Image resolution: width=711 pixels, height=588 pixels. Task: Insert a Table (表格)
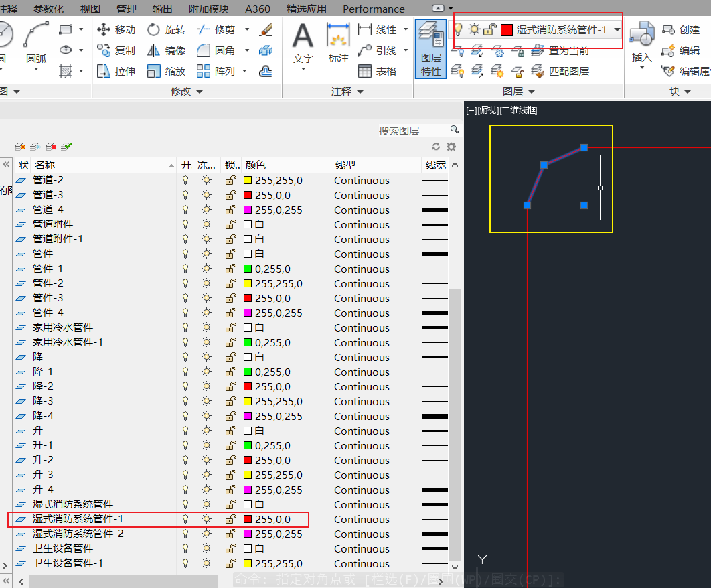coord(378,71)
